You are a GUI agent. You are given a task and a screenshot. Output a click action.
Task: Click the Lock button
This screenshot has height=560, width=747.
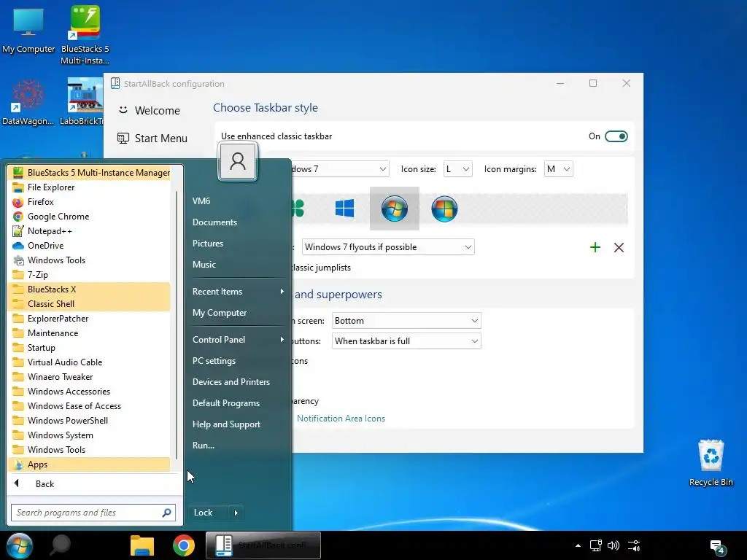[209, 513]
